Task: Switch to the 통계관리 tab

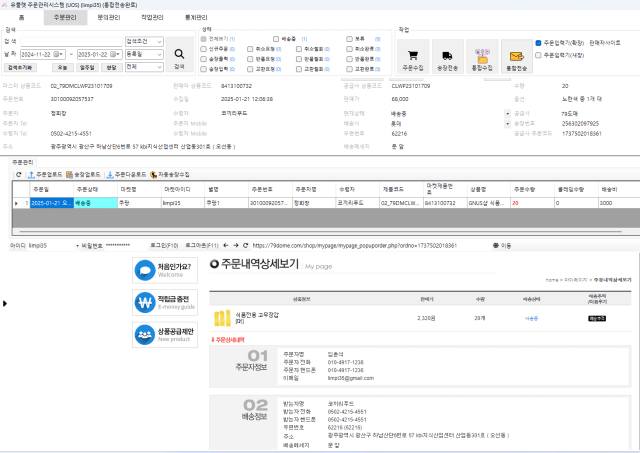Action: click(197, 17)
